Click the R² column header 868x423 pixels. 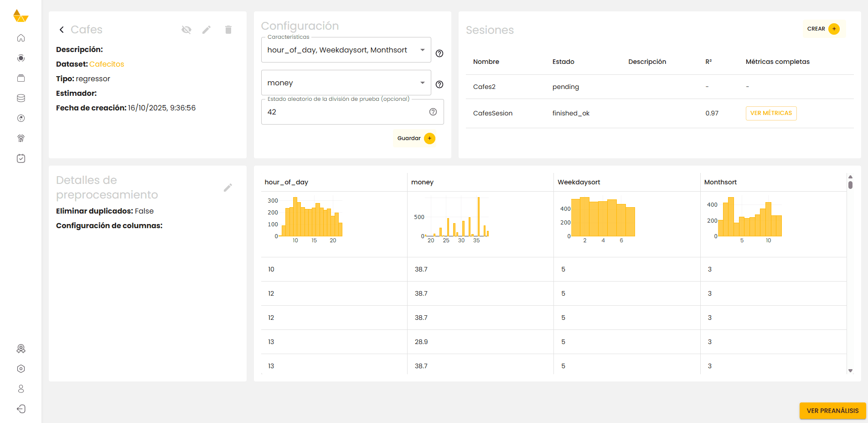tap(708, 62)
